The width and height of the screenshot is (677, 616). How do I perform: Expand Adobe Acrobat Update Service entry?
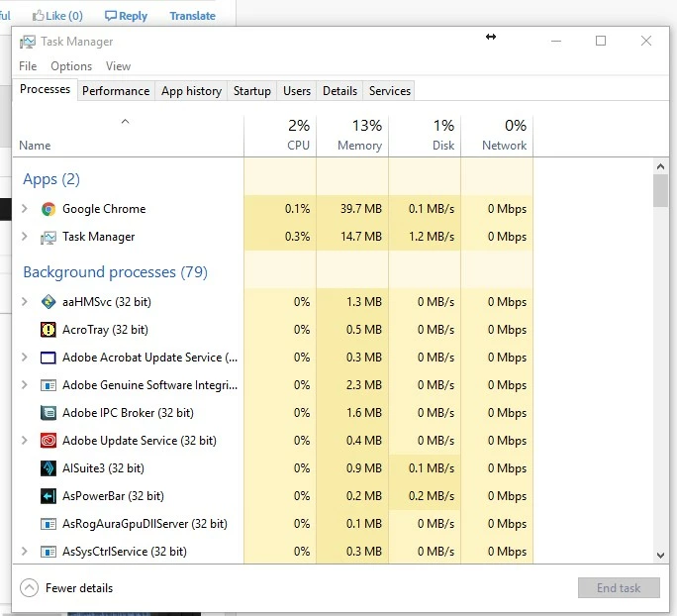pos(25,358)
